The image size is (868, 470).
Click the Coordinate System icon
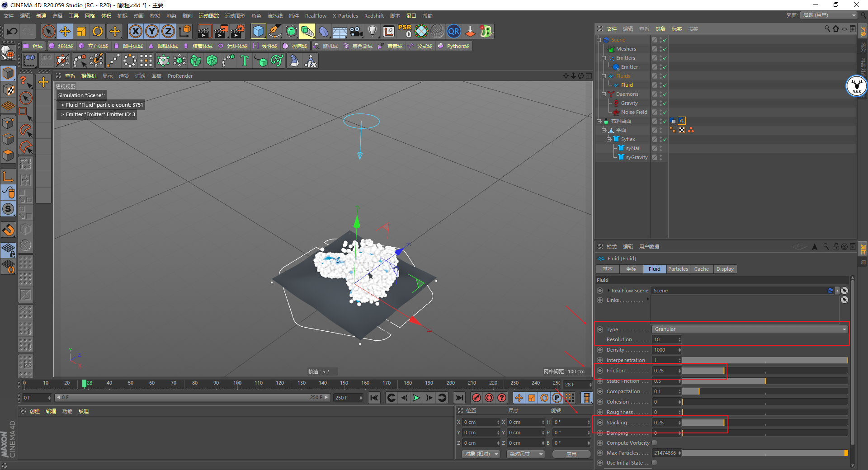pyautogui.click(x=184, y=31)
